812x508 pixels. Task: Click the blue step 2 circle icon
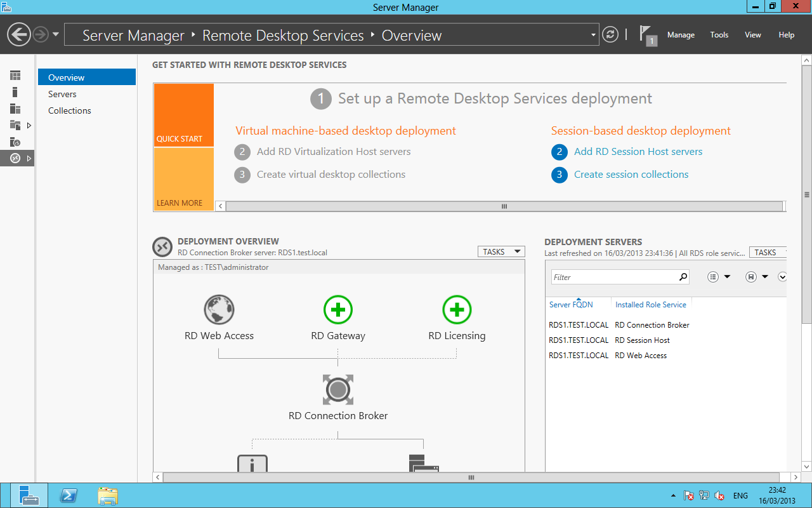pos(560,152)
